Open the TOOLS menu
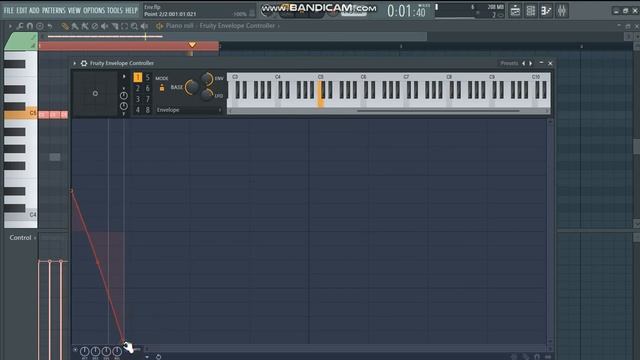640x360 pixels. [115, 11]
